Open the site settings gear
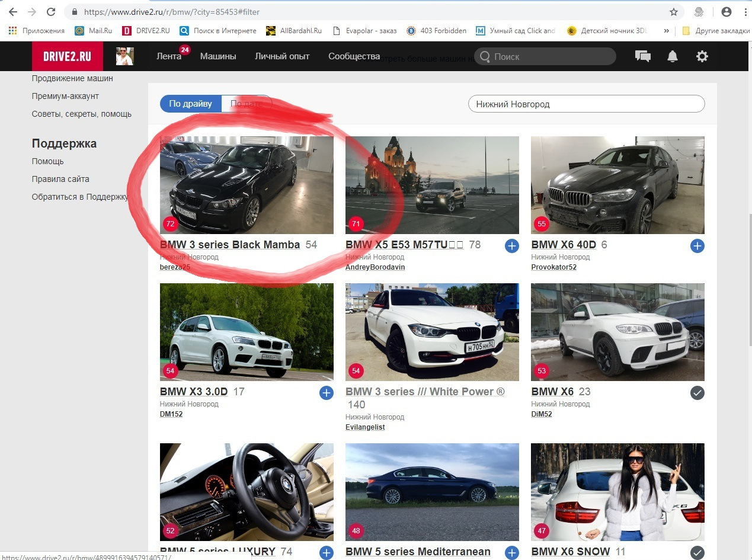The image size is (752, 560). click(702, 56)
